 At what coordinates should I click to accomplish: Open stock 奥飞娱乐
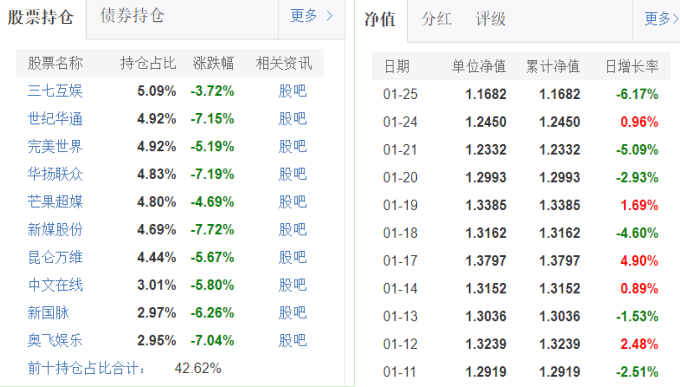(55, 341)
